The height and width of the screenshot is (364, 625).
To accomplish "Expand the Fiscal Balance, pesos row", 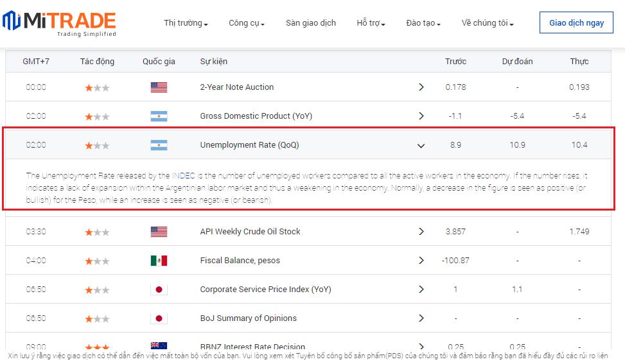I will (421, 261).
